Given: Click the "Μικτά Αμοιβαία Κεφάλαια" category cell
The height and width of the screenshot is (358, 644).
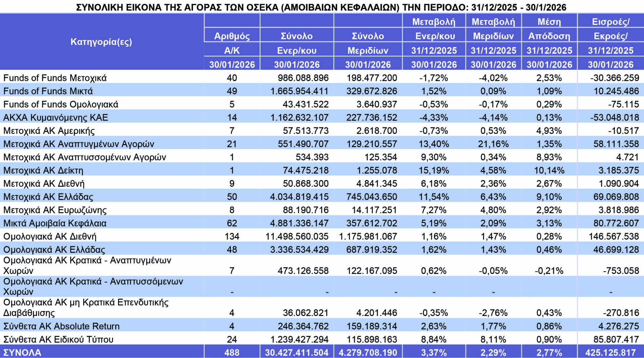Looking at the screenshot, I should point(55,223).
